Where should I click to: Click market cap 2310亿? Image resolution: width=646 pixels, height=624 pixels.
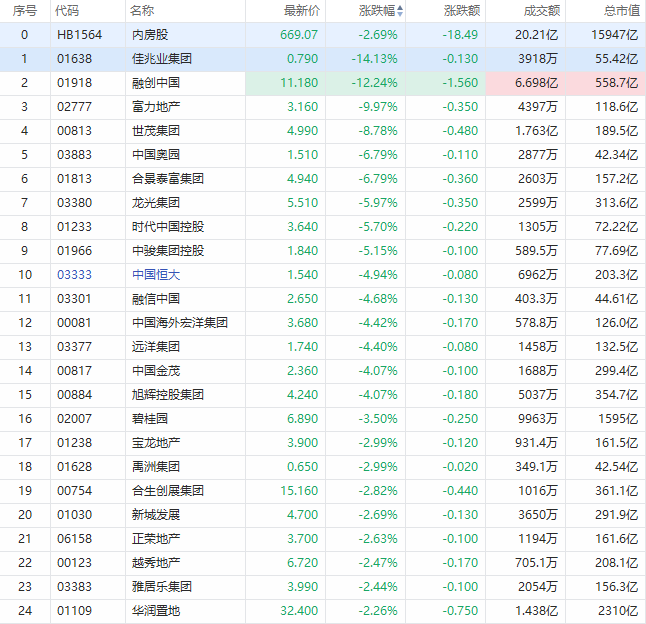tap(618, 610)
